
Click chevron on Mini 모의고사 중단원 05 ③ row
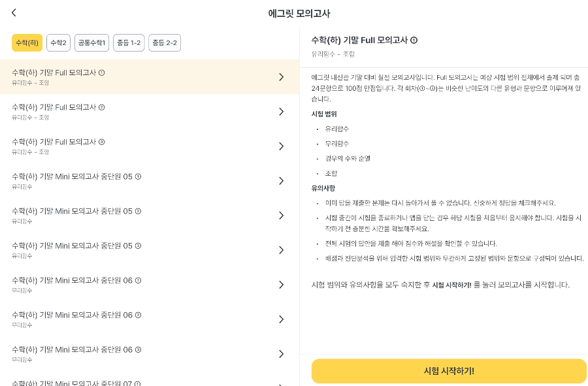click(281, 250)
